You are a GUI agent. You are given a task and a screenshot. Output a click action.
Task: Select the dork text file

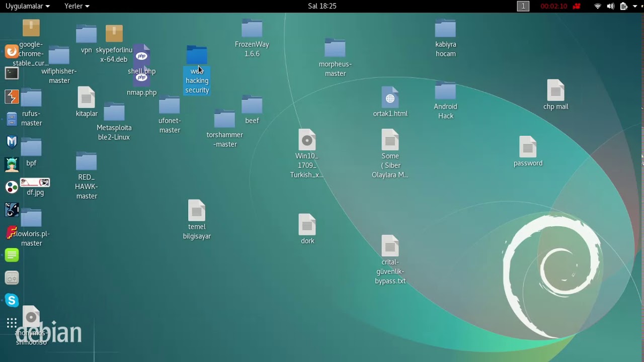click(x=307, y=224)
